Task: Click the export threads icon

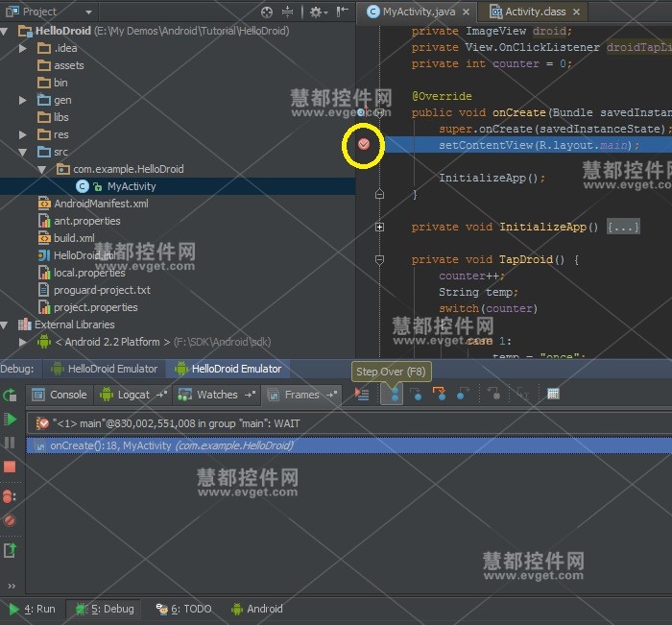Action: [x=10, y=550]
